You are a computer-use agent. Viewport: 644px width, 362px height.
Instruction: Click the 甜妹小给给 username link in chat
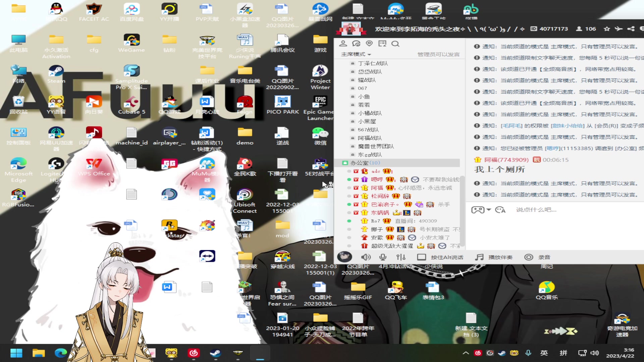point(568,126)
